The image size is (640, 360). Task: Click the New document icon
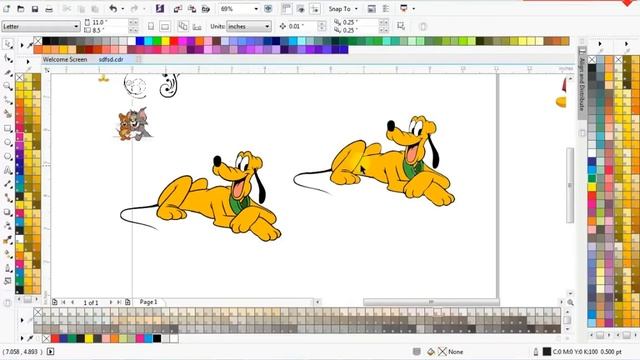point(7,9)
